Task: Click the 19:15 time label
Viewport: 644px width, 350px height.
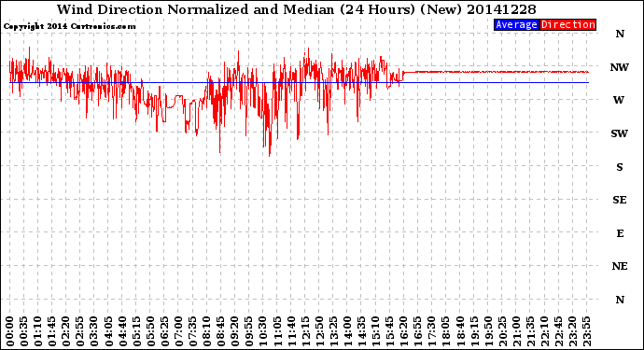Action: pos(474,331)
